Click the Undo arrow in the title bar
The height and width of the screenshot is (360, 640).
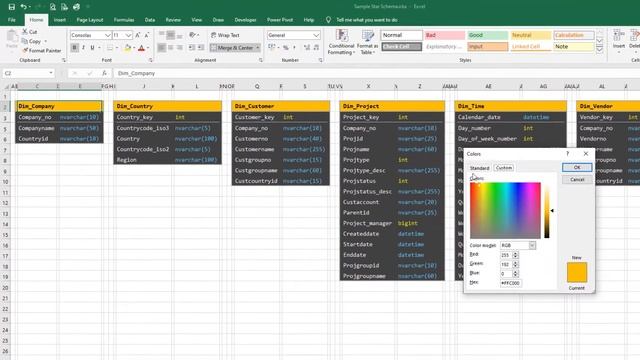24,7
